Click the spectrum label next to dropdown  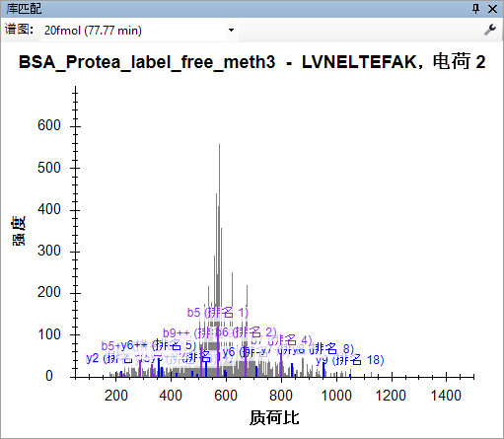(x=19, y=30)
